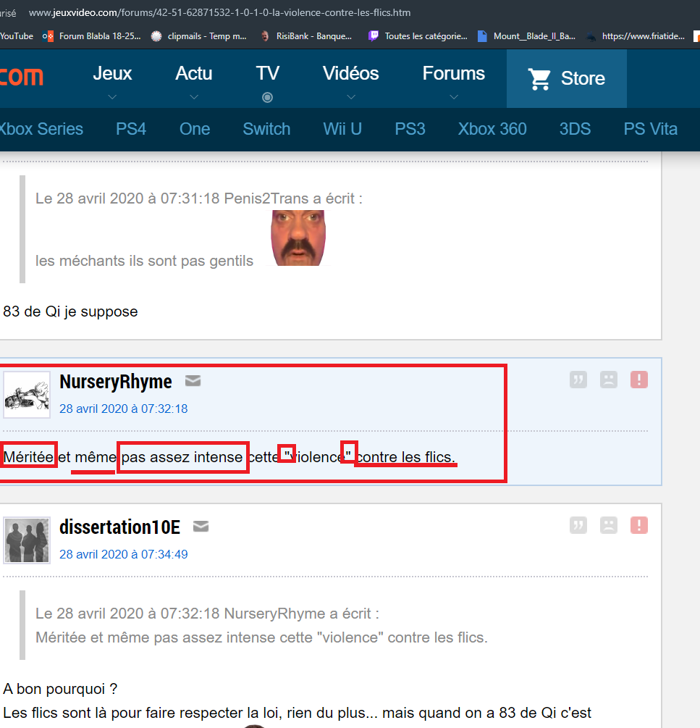Open friatider website bookmark
The width and height of the screenshot is (700, 728).
pyautogui.click(x=635, y=36)
